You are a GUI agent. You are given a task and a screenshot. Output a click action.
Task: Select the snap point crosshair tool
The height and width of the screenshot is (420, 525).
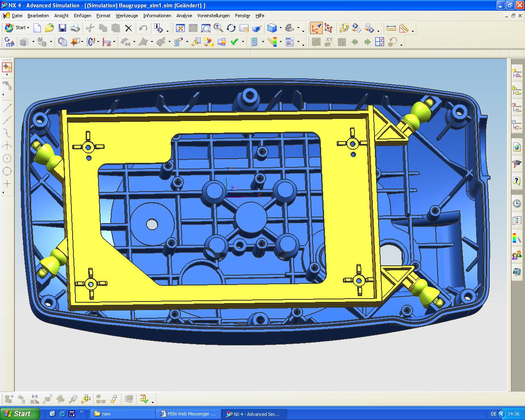(7, 67)
